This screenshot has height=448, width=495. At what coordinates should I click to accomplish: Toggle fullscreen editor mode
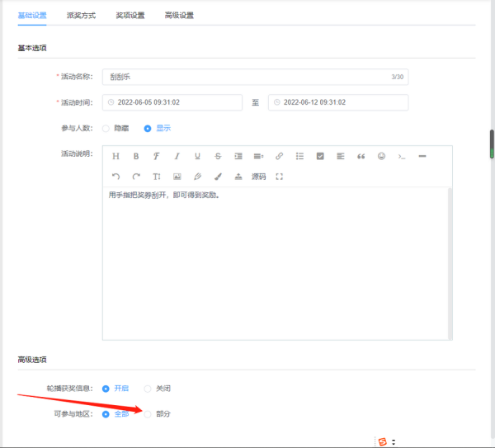(x=279, y=177)
